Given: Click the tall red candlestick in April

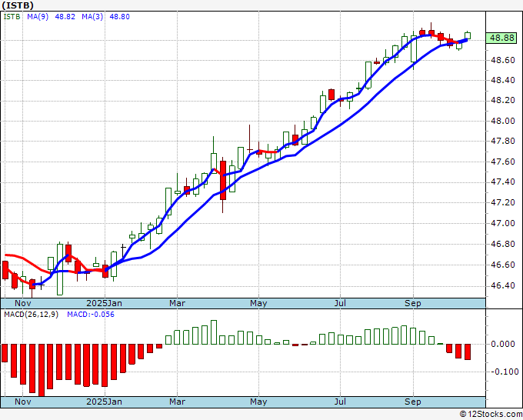Looking at the screenshot, I should 223,181.
